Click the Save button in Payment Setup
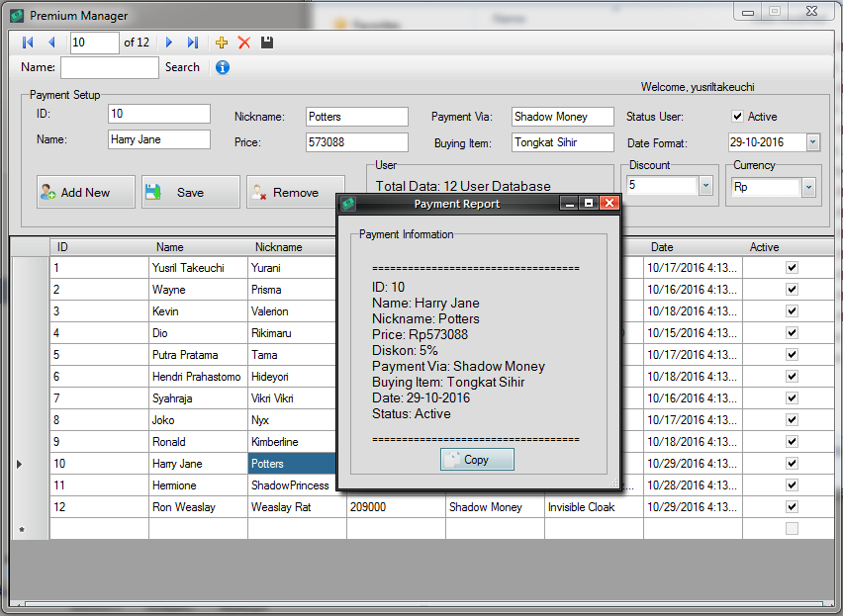This screenshot has width=843, height=616. click(x=191, y=192)
